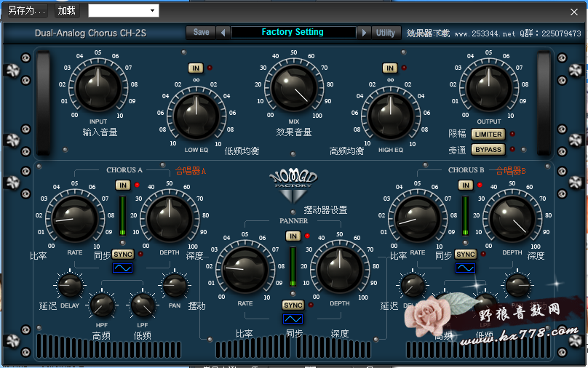
Task: Click Chorus A HPF knob
Action: [x=102, y=305]
